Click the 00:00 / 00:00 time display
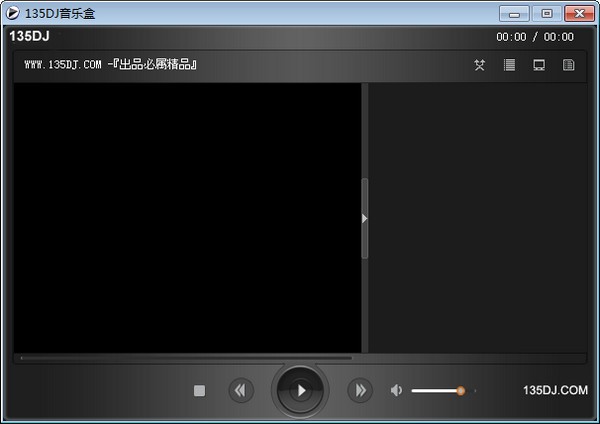The height and width of the screenshot is (424, 600). click(x=535, y=37)
